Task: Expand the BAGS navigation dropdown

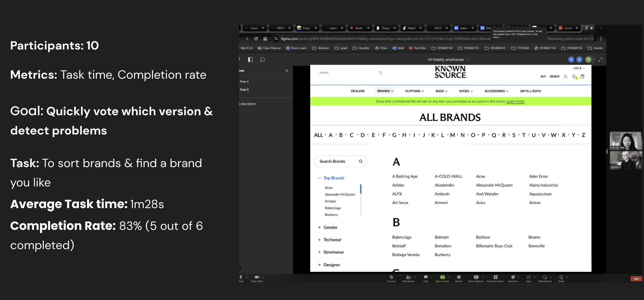Action: [x=442, y=91]
